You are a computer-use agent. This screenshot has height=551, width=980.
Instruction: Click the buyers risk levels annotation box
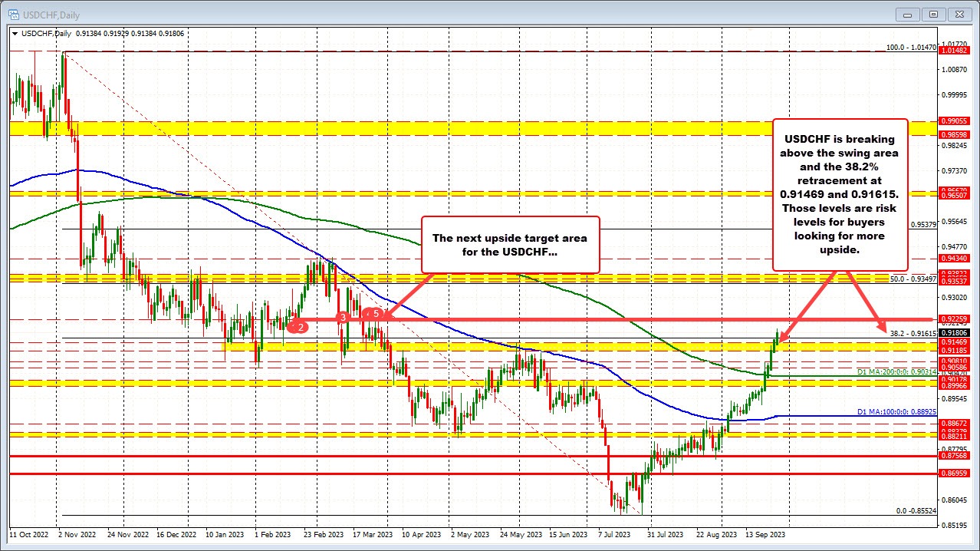tap(840, 194)
